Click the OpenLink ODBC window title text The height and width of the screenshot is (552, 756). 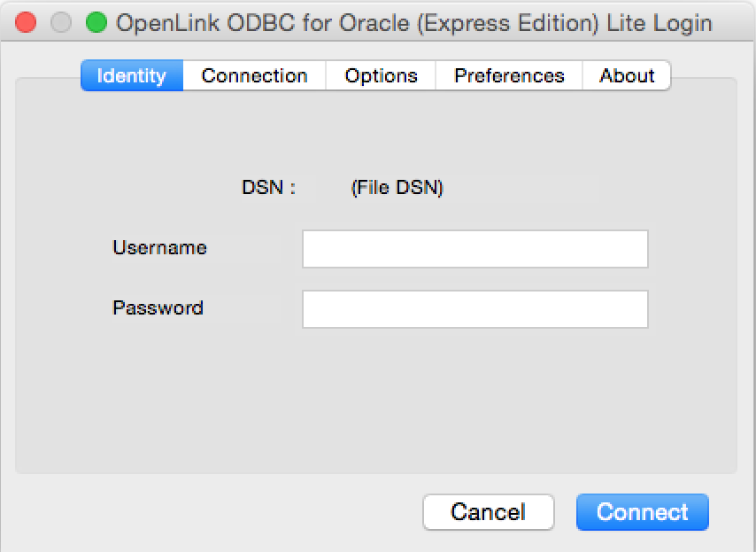(414, 23)
